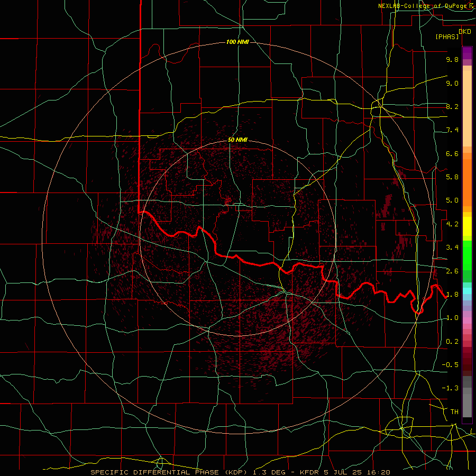476x476 pixels.
Task: Pick the yellow segment near 4.2
Action: pos(467,226)
